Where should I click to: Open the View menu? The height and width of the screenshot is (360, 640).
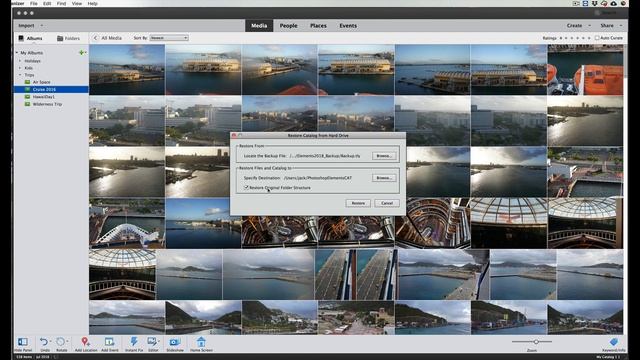tap(77, 3)
